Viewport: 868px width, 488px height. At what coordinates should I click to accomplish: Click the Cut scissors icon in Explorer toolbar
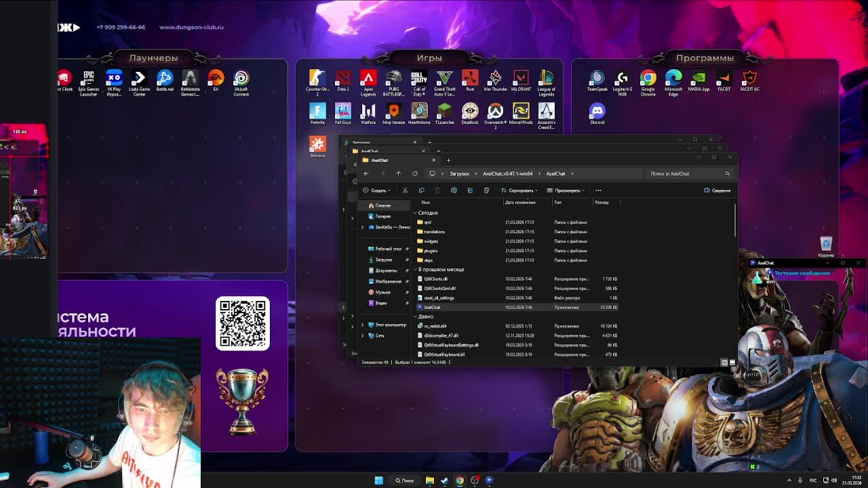[405, 190]
